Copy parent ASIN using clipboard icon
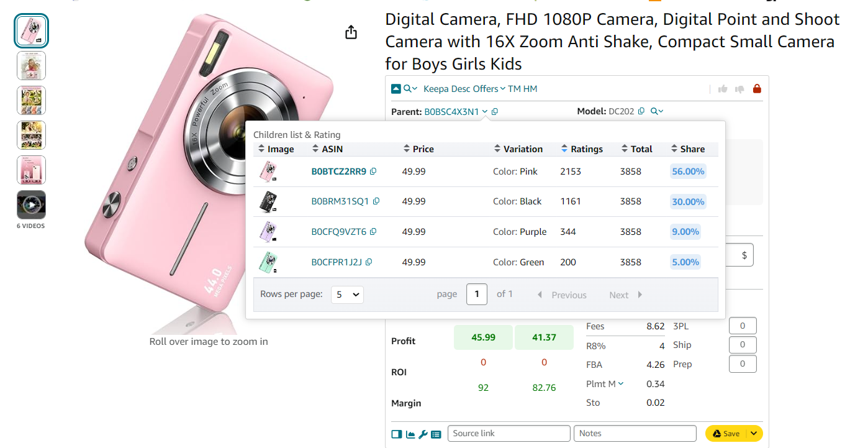Screen dimensions: 868x448 pyautogui.click(x=494, y=111)
